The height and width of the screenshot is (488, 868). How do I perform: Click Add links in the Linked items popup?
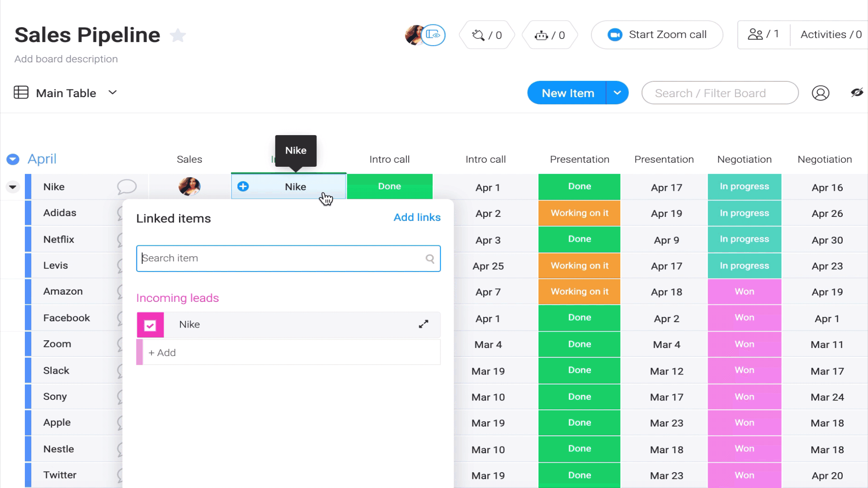pyautogui.click(x=417, y=217)
